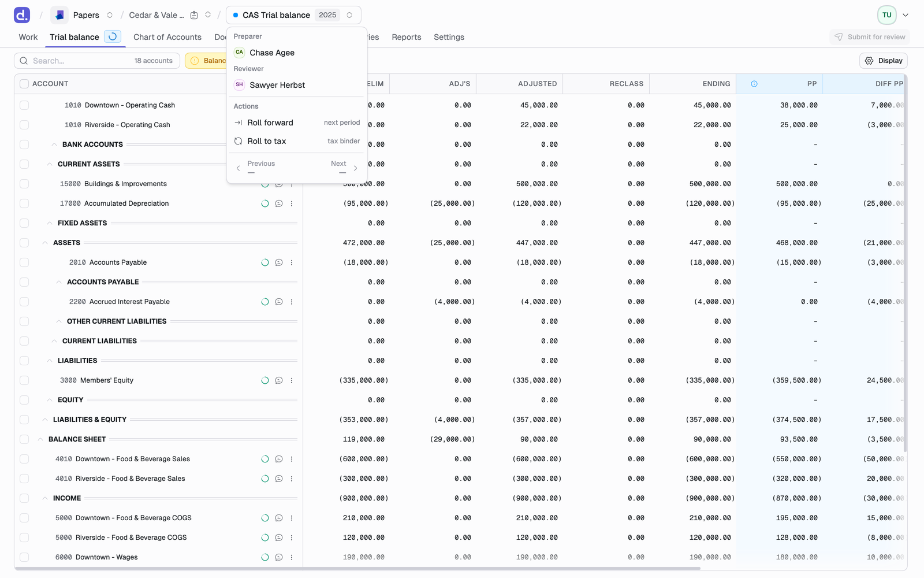Click the vertical scrollbar of the table
Image resolution: width=924 pixels, height=578 pixels.
point(905,263)
